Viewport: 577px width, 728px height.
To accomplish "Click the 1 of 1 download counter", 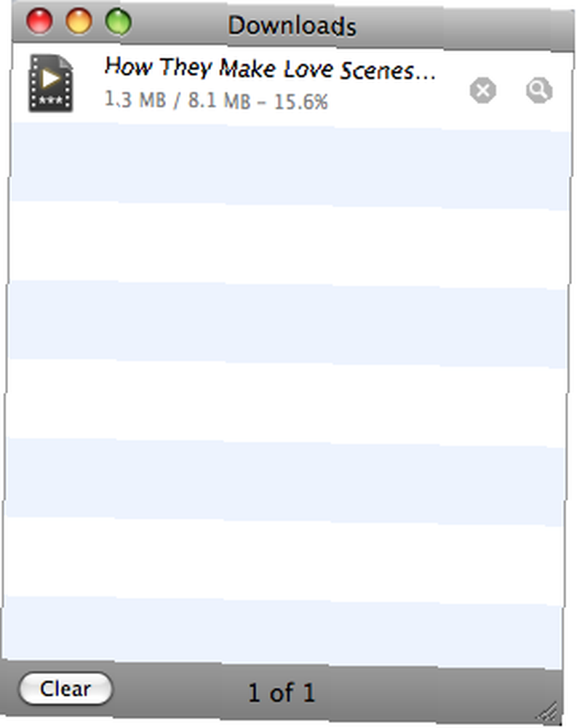I will tap(282, 692).
